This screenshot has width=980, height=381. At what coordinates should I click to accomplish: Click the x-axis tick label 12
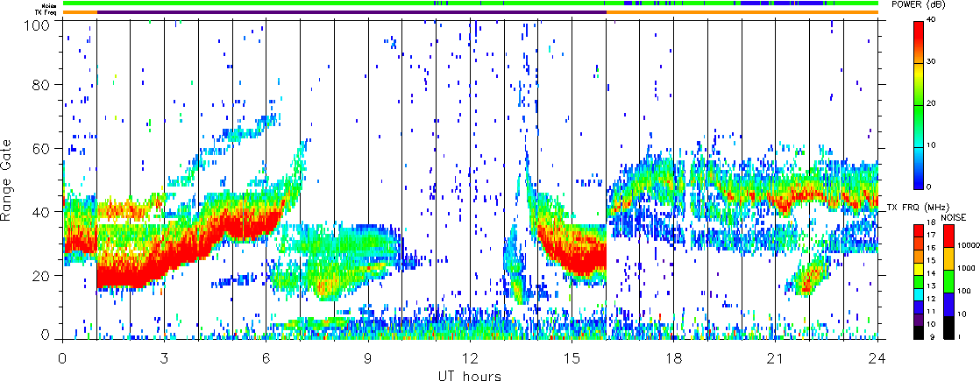(x=470, y=358)
